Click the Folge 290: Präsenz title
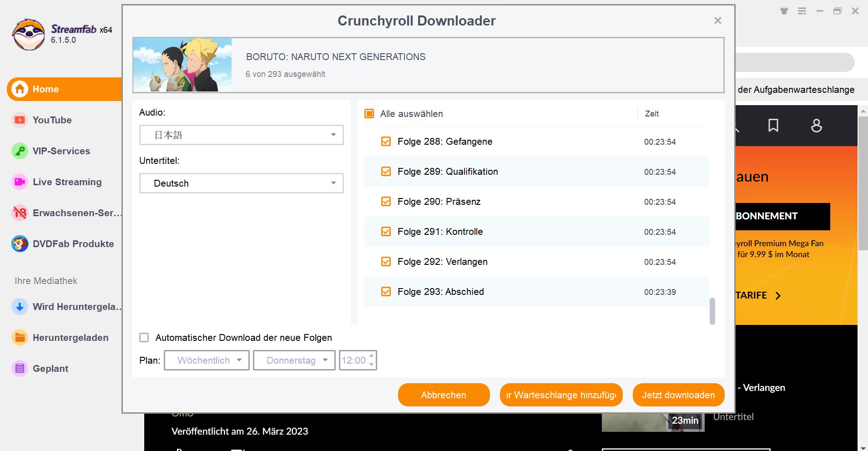 [439, 202]
